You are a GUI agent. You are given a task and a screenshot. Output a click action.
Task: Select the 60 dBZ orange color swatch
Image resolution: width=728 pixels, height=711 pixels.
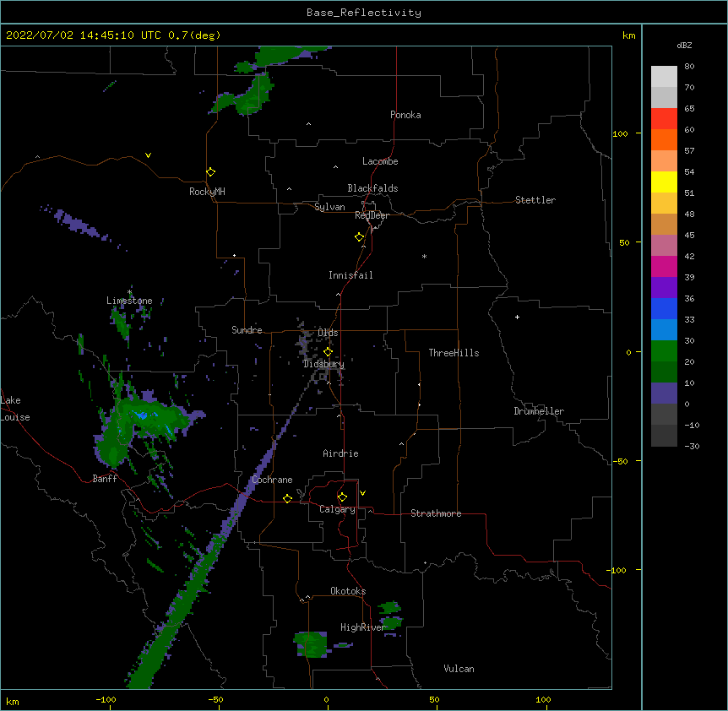pyautogui.click(x=664, y=139)
